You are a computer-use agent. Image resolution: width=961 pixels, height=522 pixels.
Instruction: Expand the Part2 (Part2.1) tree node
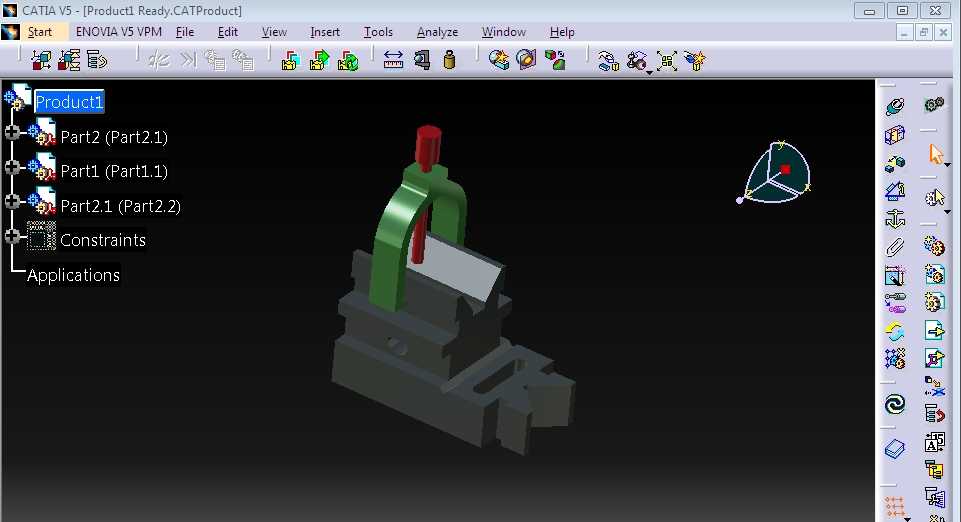point(12,132)
